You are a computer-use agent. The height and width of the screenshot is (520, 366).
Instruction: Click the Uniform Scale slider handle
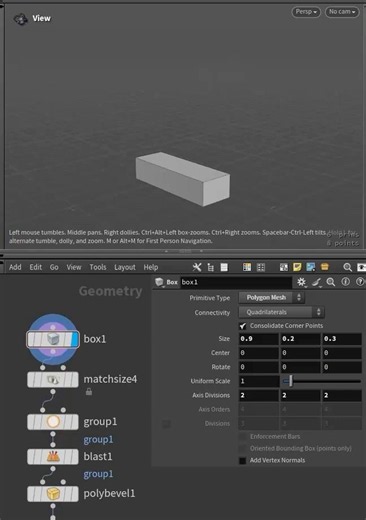pyautogui.click(x=291, y=381)
